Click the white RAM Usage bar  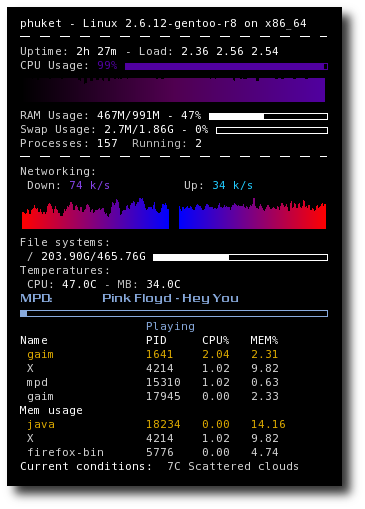tap(268, 116)
